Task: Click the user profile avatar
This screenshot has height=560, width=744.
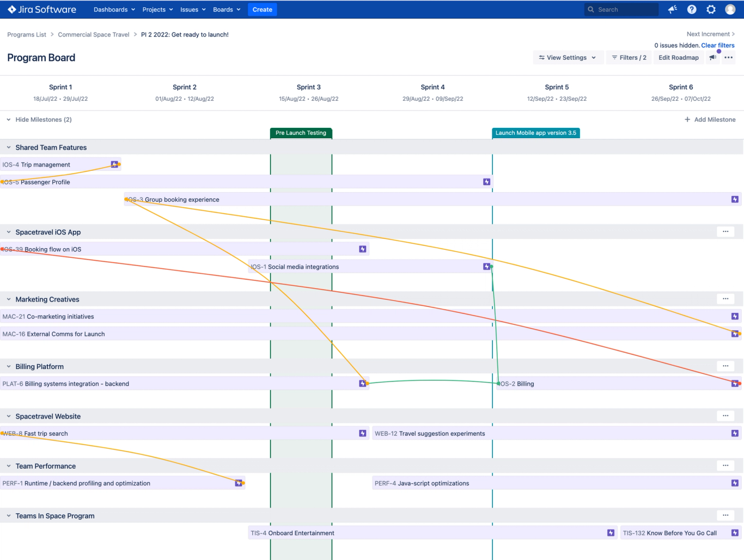Action: [730, 9]
